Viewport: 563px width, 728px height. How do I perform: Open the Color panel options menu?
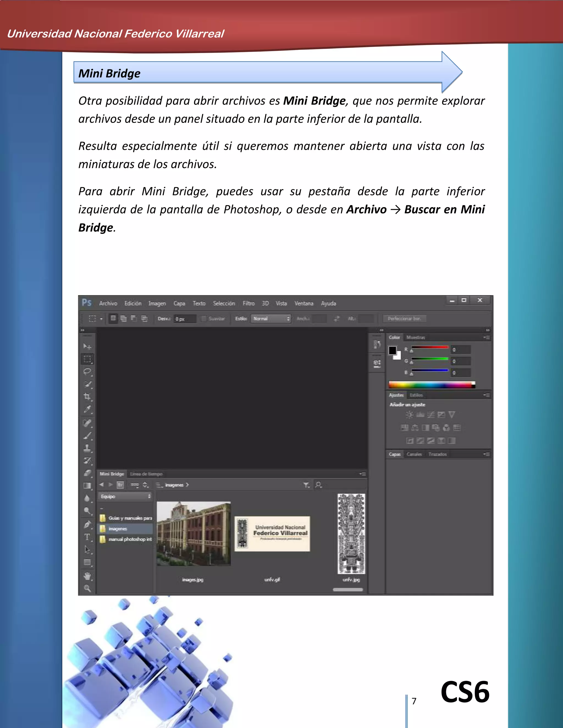(x=487, y=337)
